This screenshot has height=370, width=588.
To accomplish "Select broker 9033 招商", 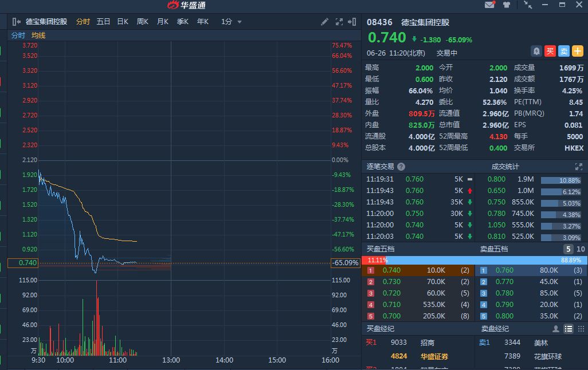I will 413,343.
